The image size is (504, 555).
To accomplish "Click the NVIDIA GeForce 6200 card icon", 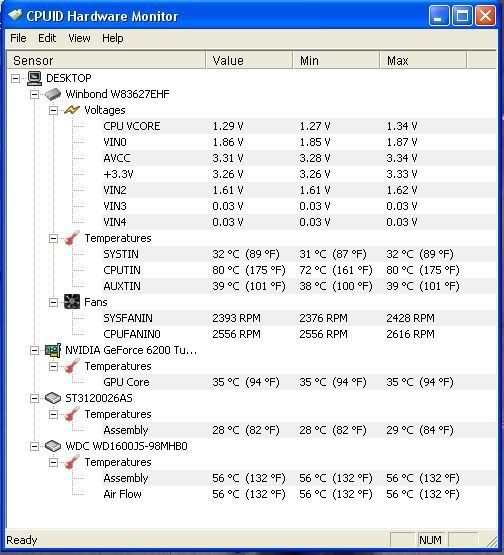I will tap(53, 350).
